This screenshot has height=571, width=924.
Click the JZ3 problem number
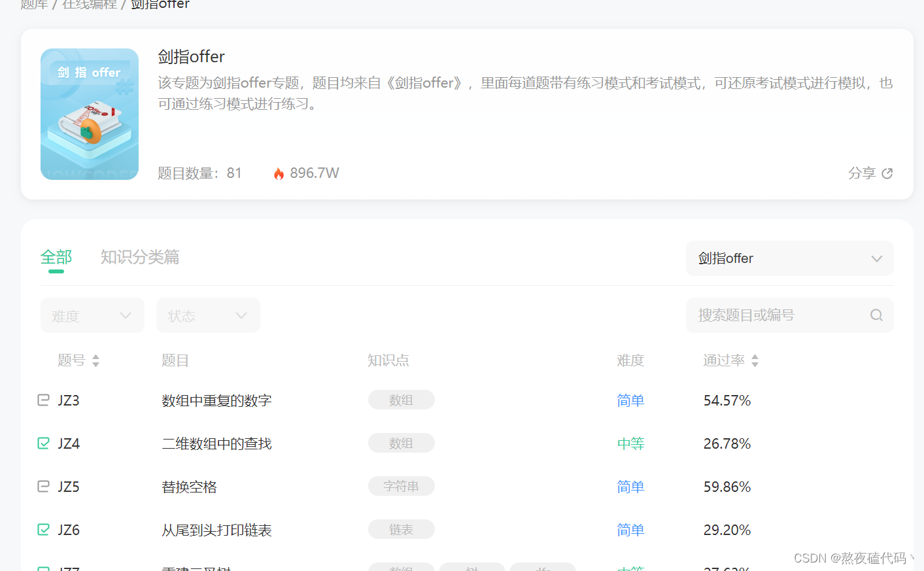(x=69, y=400)
